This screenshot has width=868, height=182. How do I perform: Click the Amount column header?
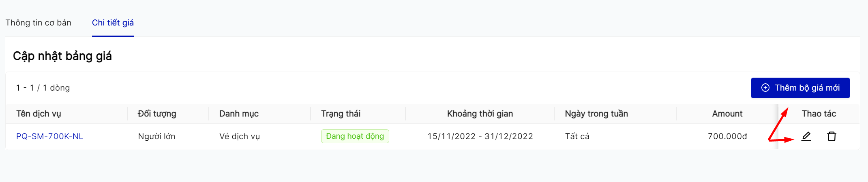(727, 114)
